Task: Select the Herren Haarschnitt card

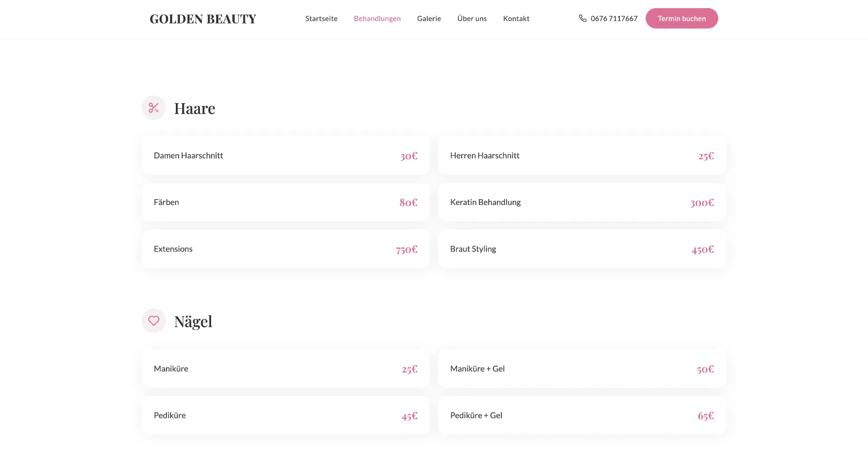Action: 582,156
